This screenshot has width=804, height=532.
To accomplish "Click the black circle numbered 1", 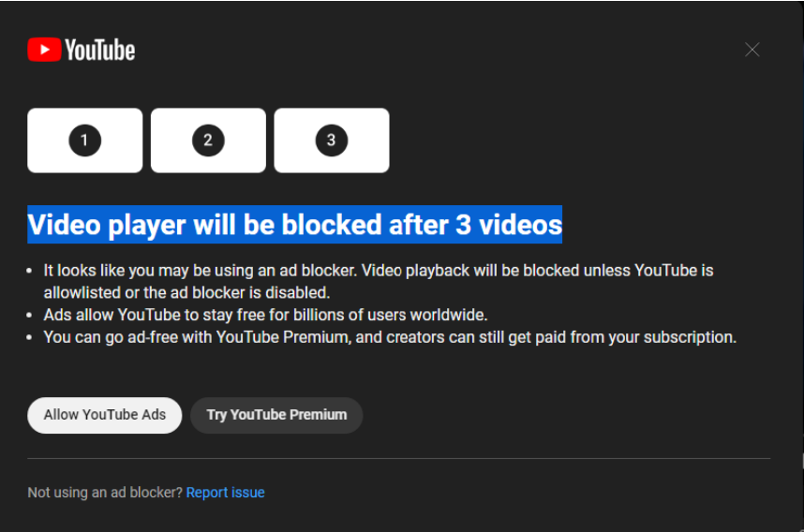I will [84, 140].
